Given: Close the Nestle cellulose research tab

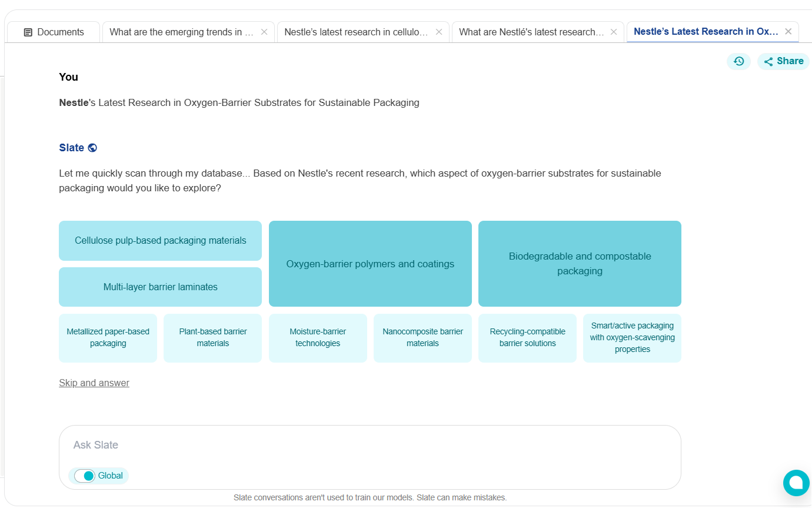Looking at the screenshot, I should (x=439, y=32).
